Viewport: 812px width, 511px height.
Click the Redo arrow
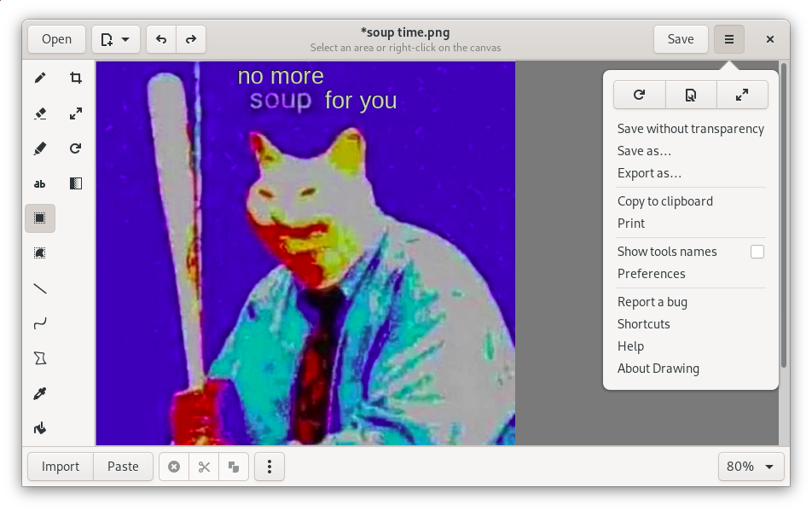[191, 39]
